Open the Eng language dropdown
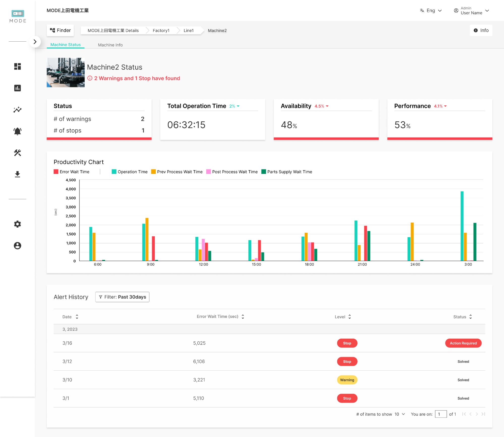504x437 pixels. (x=431, y=10)
